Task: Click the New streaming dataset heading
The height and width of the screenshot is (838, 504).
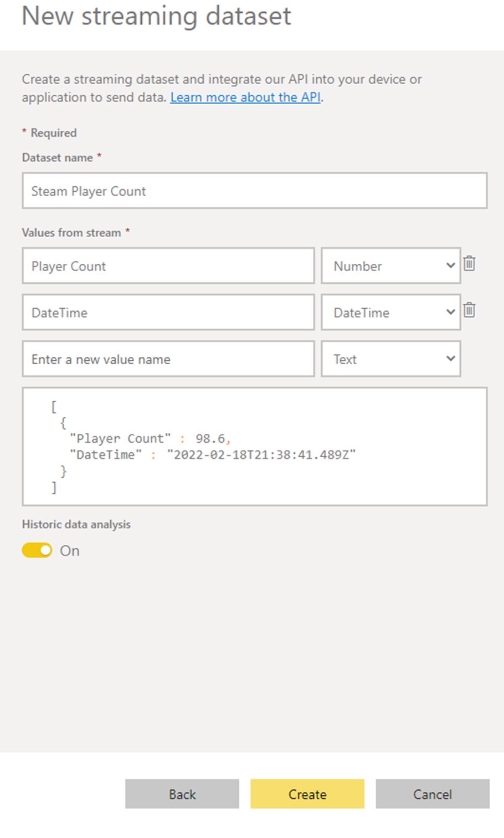Action: tap(156, 17)
